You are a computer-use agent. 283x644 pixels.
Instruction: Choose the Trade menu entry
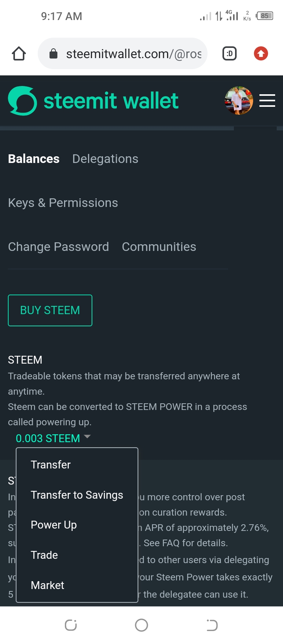(44, 555)
